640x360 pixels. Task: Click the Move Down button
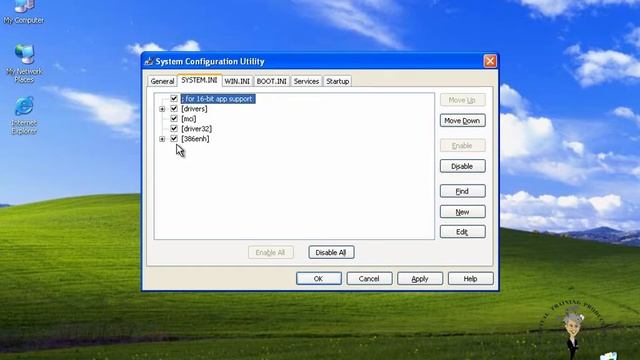pos(462,120)
